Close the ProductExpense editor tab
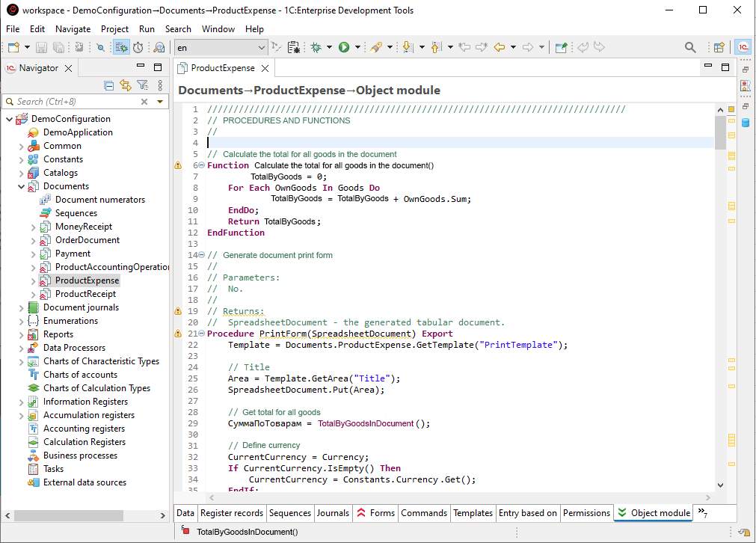 264,68
